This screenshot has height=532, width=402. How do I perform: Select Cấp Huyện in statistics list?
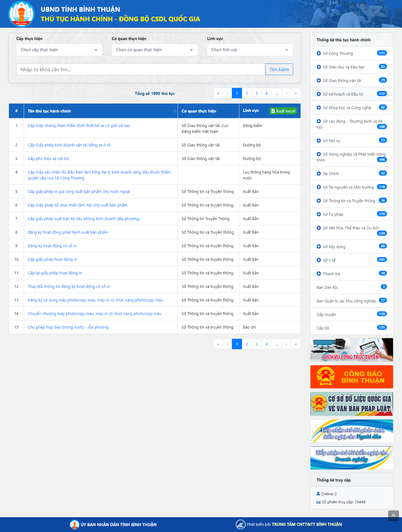326,314
